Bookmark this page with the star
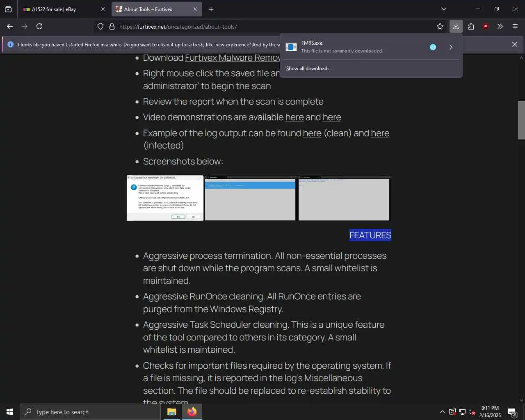Screen dimensions: 525x420 point(440,27)
